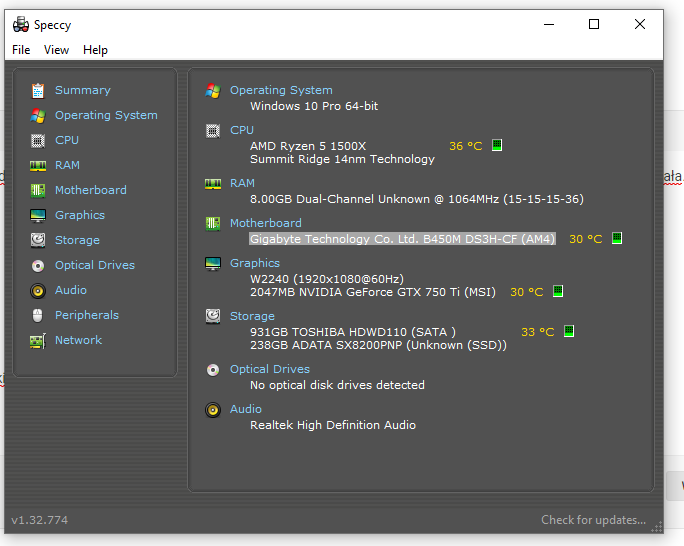Viewport: 684px width, 546px height.
Task: Click the 8.00GB Dual-Channel RAM line
Action: coord(417,199)
